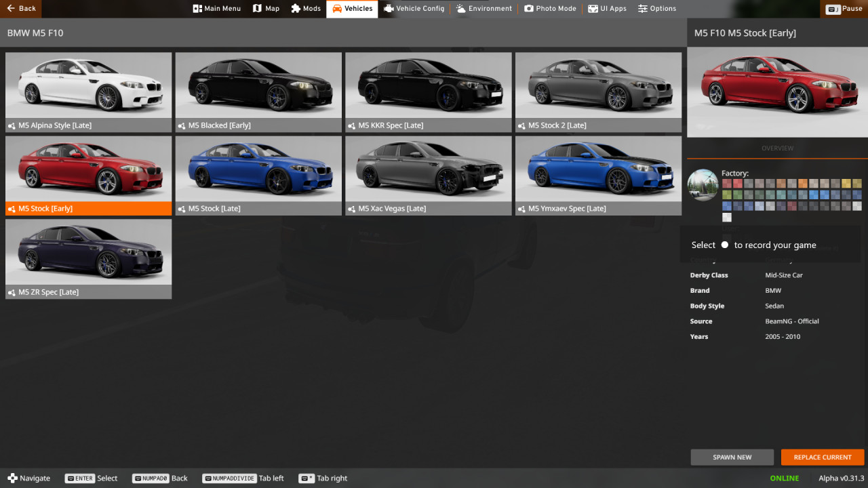The height and width of the screenshot is (488, 868).
Task: Choose the M5 ZR Spec [Late] configuration
Action: (x=88, y=259)
